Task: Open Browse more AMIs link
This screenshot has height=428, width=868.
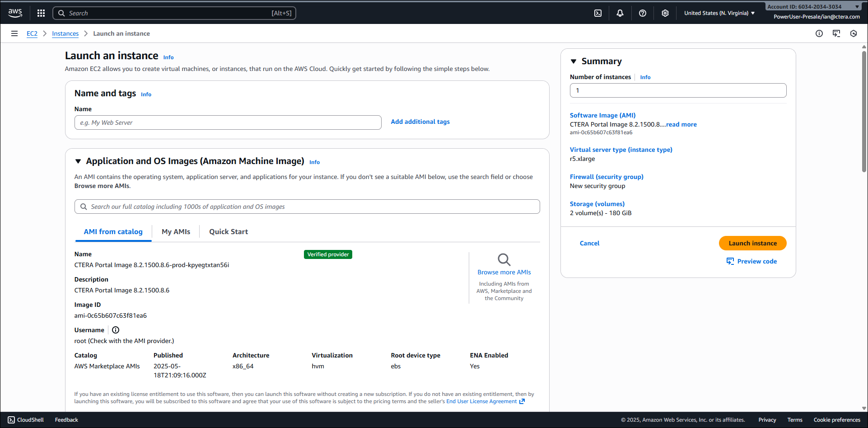Action: coord(504,272)
